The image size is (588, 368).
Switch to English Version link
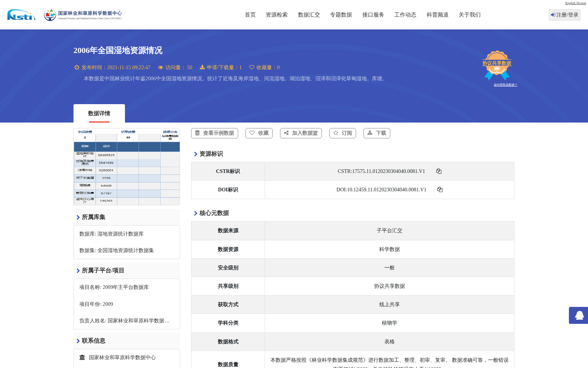click(576, 3)
